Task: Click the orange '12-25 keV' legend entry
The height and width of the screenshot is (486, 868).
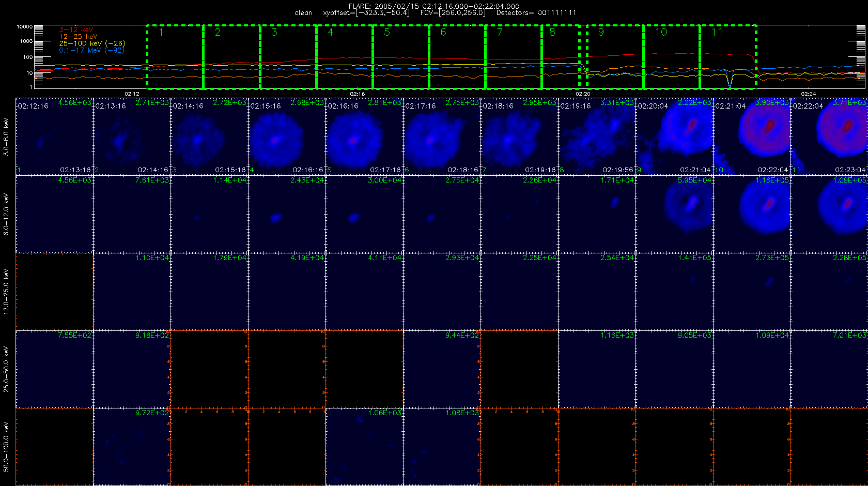Action: [78, 37]
